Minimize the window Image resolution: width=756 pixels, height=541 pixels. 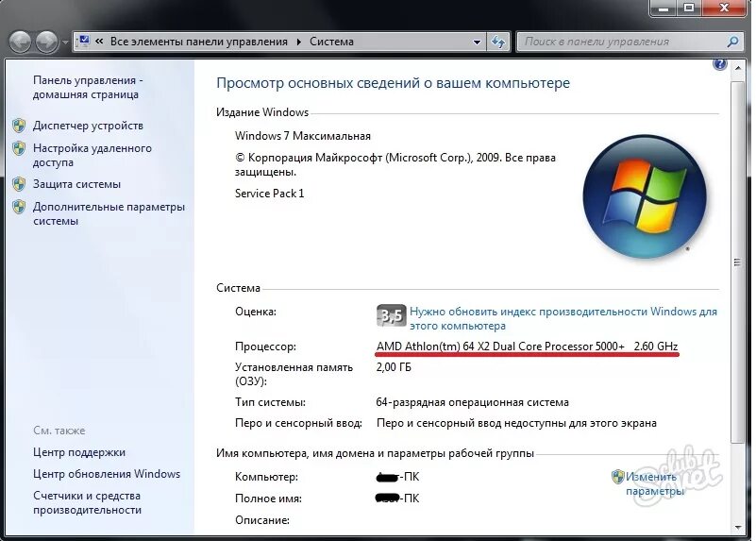tap(663, 8)
